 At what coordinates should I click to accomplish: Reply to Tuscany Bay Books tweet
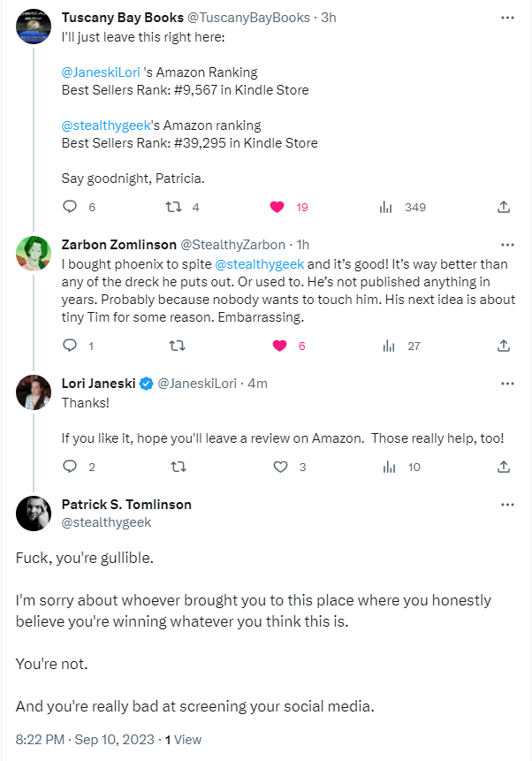coord(71,207)
